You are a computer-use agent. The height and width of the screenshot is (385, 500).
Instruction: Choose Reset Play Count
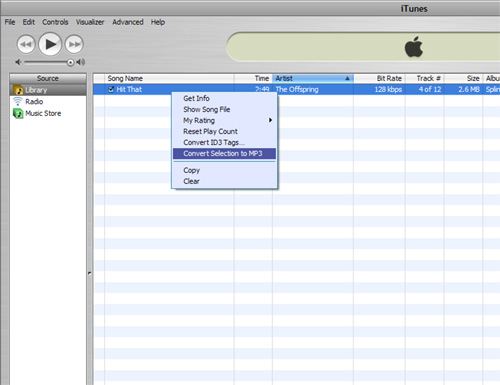(224, 131)
